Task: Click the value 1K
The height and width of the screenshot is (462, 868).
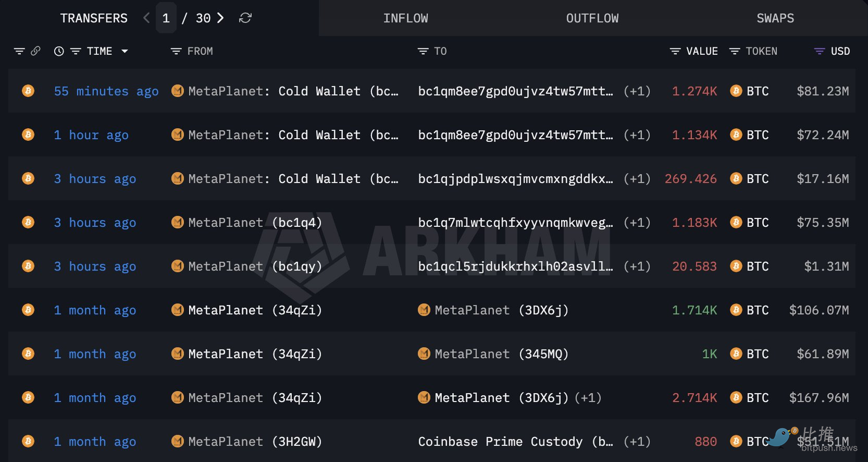Action: pos(710,354)
